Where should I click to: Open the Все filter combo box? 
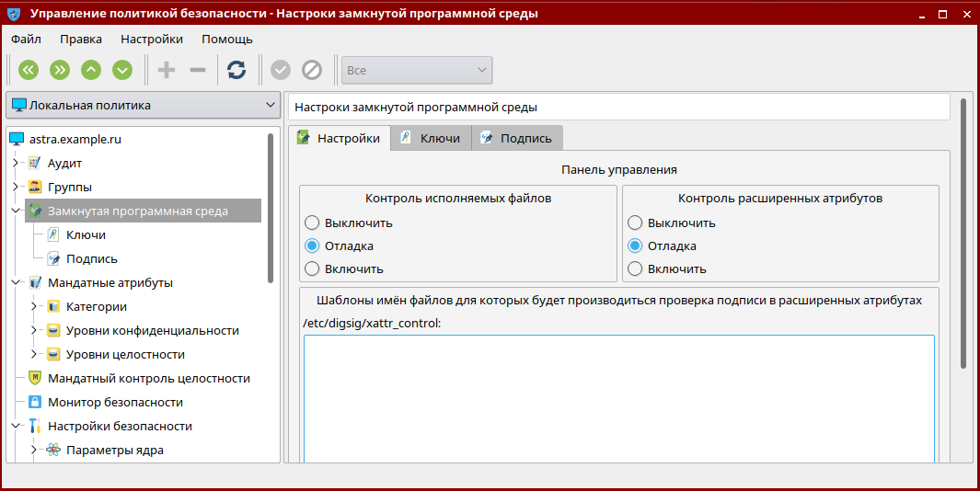click(417, 70)
